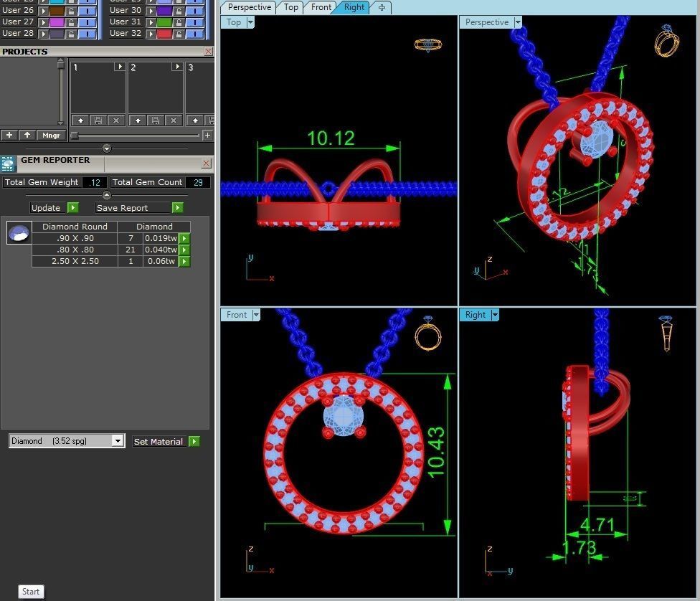Image resolution: width=700 pixels, height=601 pixels.
Task: Click the Start button
Action: click(x=31, y=592)
